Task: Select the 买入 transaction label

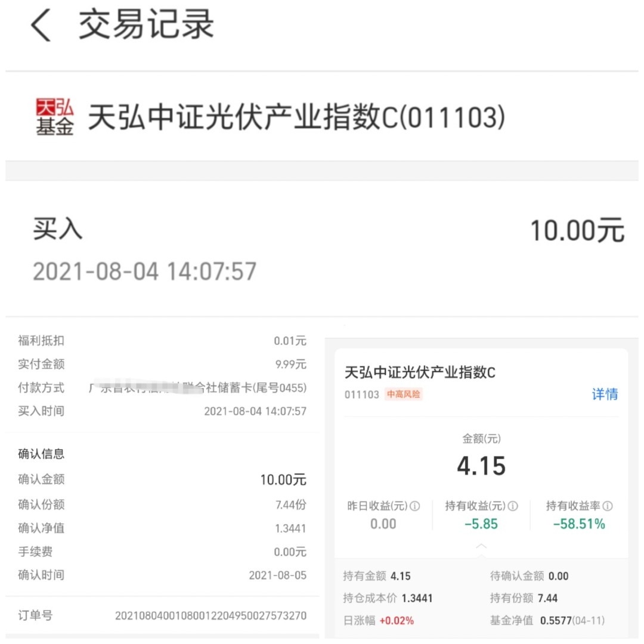Action: (57, 229)
